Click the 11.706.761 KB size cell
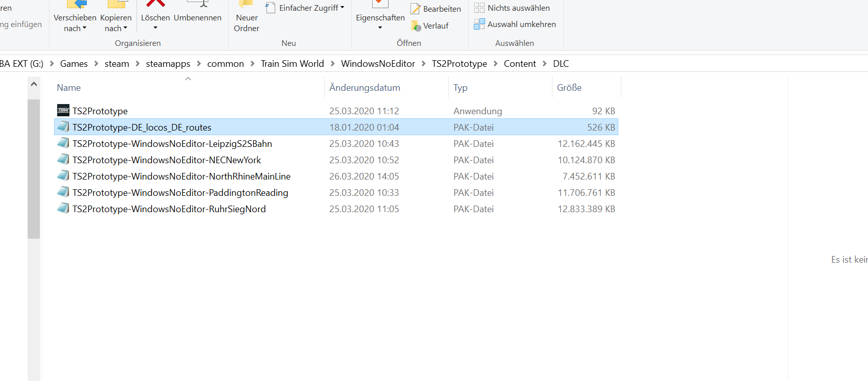Screen dimensions: 868x381 pyautogui.click(x=586, y=192)
